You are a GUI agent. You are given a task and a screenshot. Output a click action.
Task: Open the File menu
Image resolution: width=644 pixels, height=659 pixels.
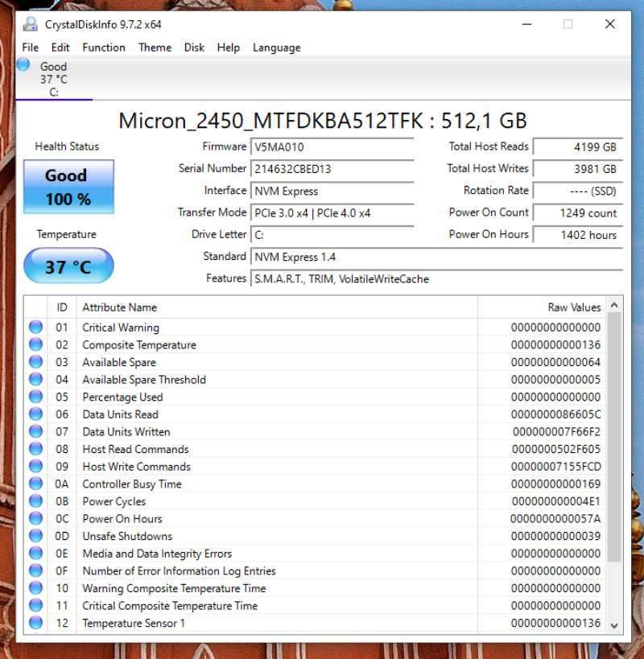(31, 47)
